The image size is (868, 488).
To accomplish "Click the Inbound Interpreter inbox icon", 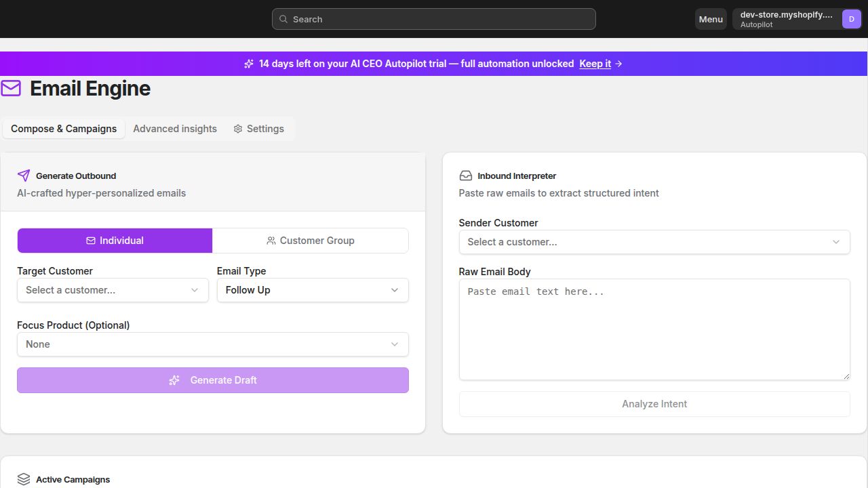I will (466, 176).
